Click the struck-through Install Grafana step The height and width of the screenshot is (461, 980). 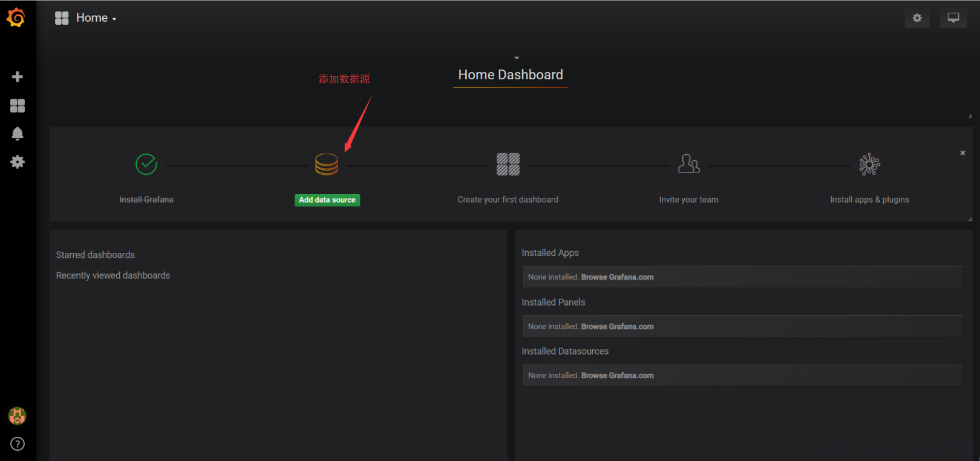[x=146, y=200]
